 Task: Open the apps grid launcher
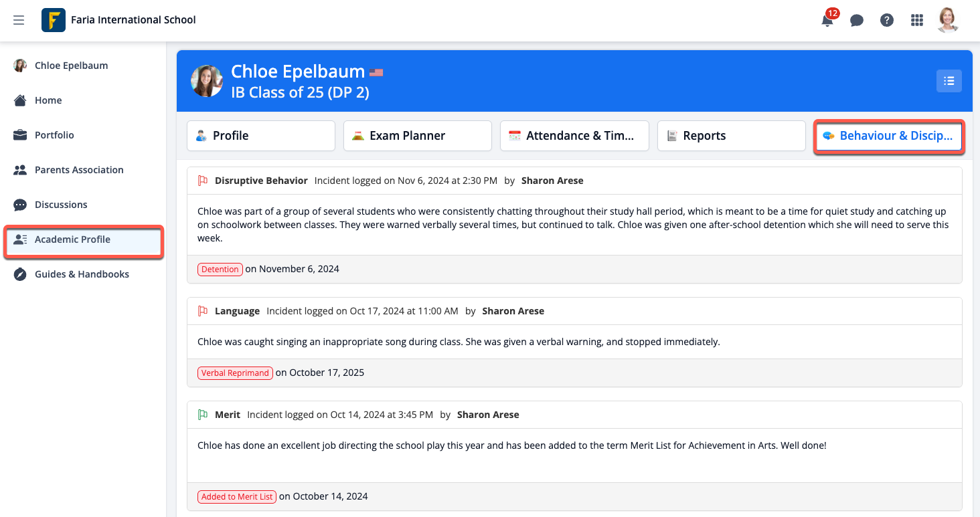(x=917, y=21)
